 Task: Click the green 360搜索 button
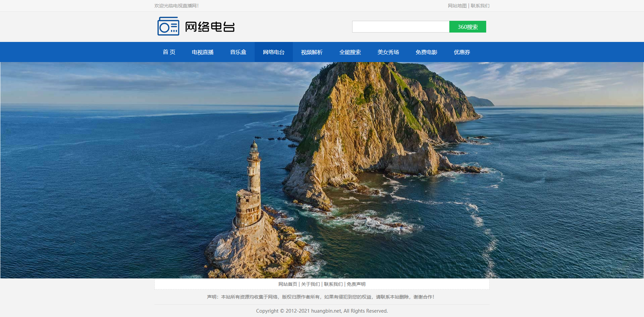coord(468,27)
